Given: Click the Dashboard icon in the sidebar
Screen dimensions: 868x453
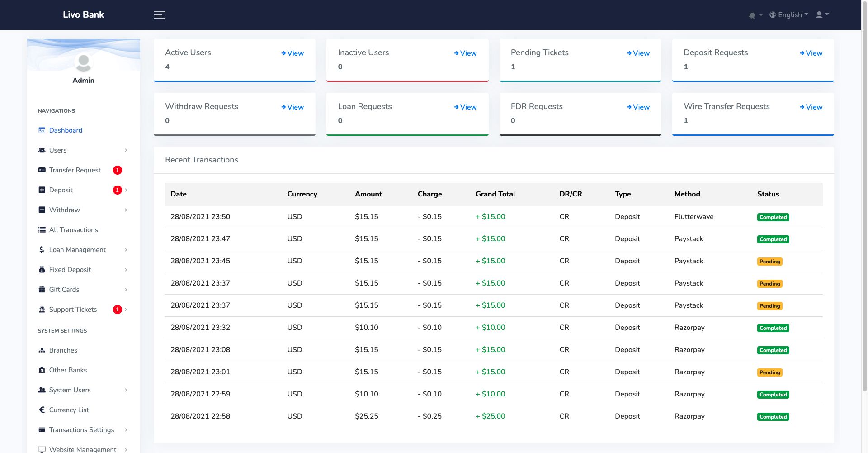Looking at the screenshot, I should click(x=42, y=130).
